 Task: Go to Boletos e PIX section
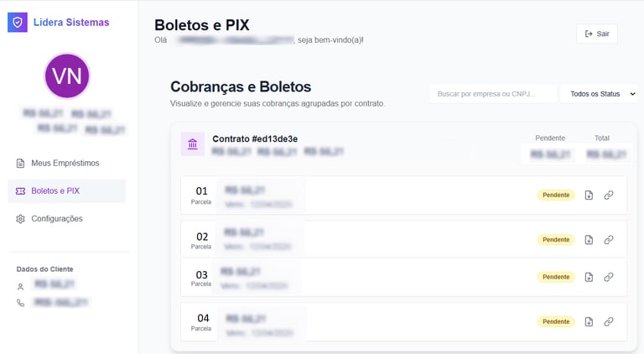click(x=55, y=191)
